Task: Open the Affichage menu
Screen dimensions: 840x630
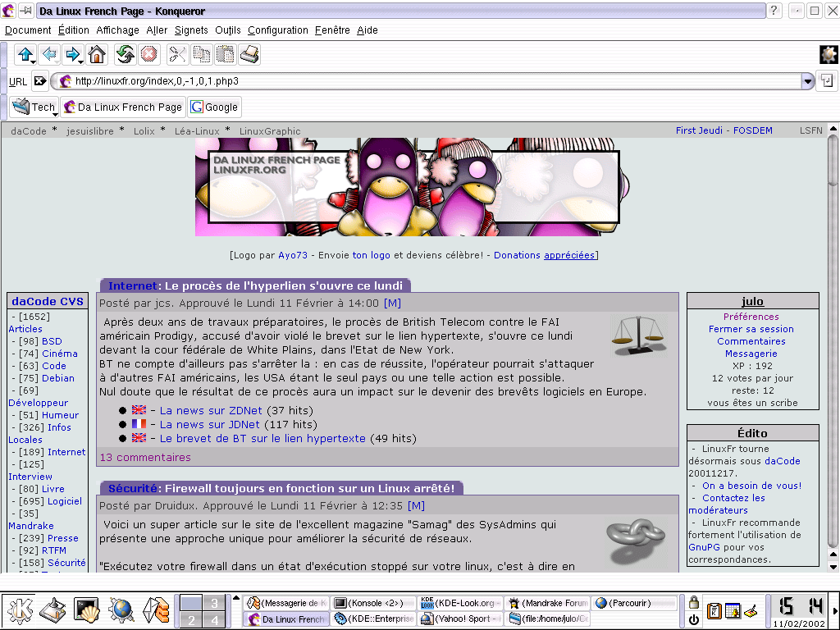Action: 117,30
